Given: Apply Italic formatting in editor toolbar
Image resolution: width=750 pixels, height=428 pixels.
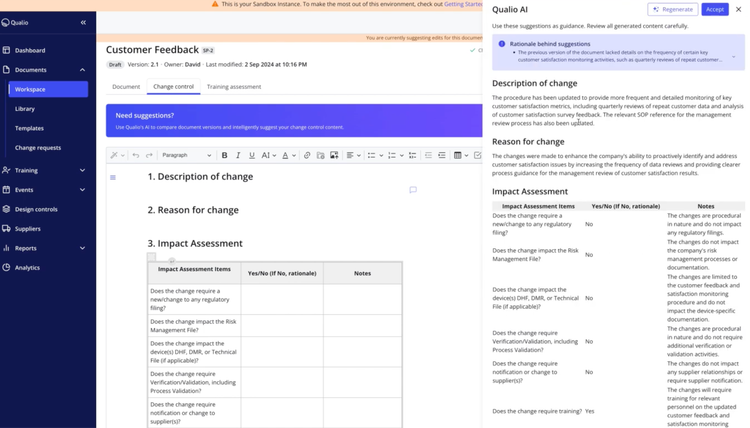Looking at the screenshot, I should click(239, 155).
